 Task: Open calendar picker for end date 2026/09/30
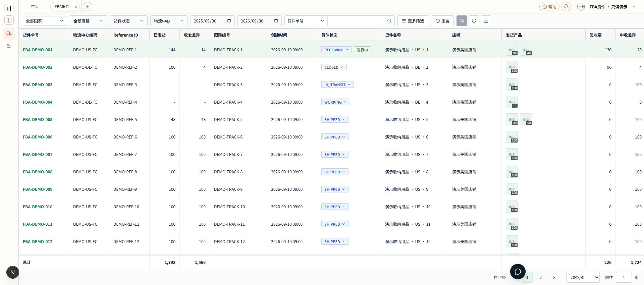tap(276, 21)
